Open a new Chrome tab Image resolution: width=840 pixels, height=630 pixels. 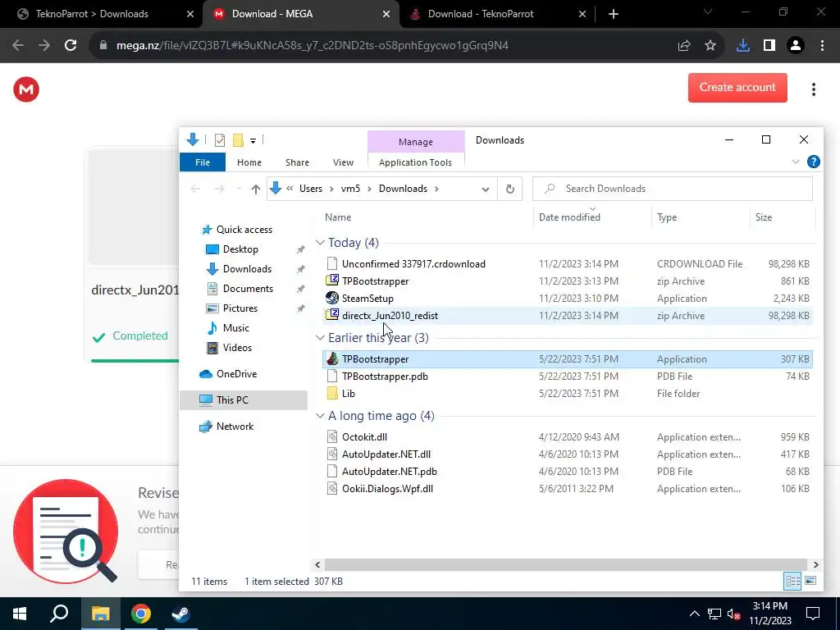pos(614,14)
